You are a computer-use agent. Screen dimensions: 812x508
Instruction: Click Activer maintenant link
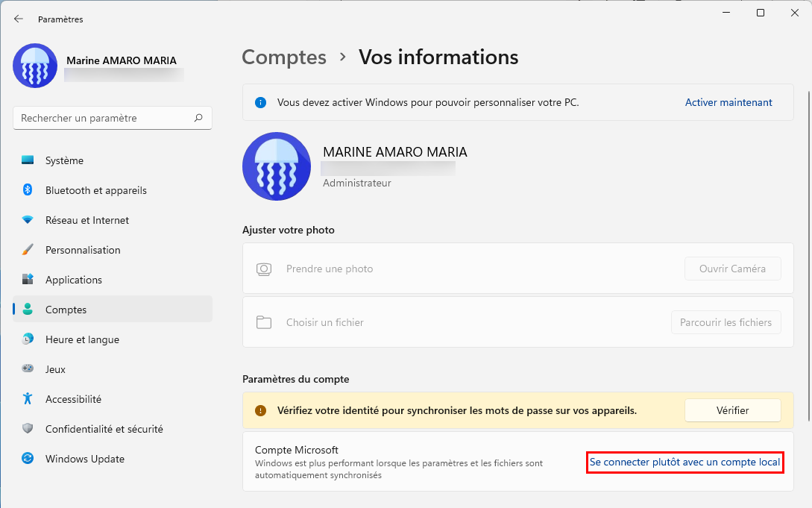[x=728, y=102]
